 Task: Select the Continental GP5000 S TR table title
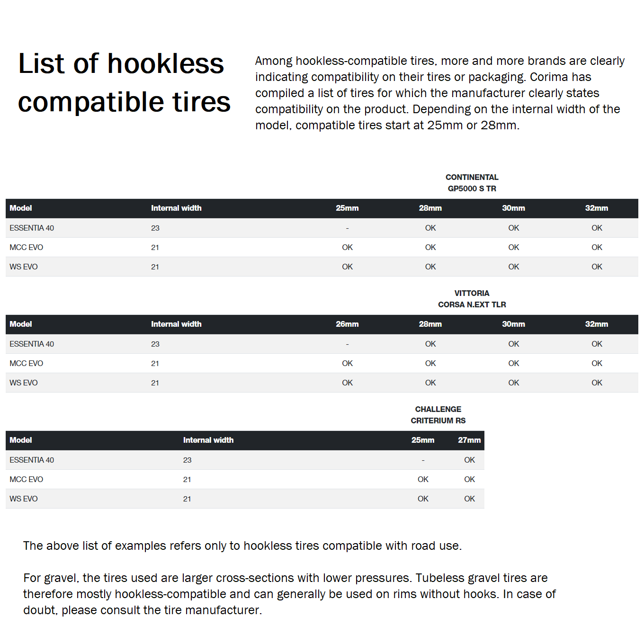472,183
